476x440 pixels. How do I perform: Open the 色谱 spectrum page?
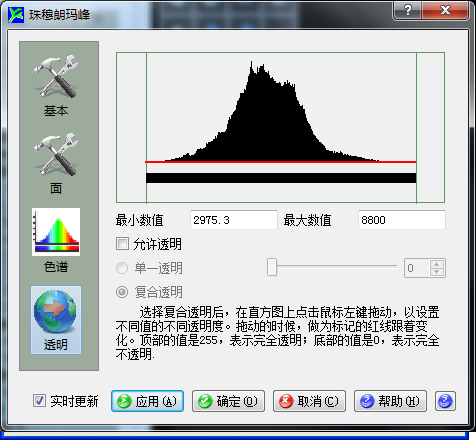tap(56, 240)
